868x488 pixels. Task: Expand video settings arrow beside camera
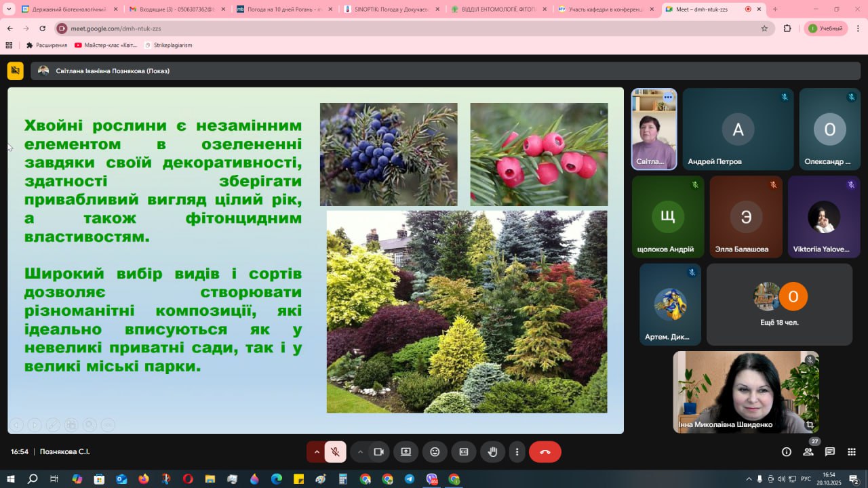tap(360, 452)
